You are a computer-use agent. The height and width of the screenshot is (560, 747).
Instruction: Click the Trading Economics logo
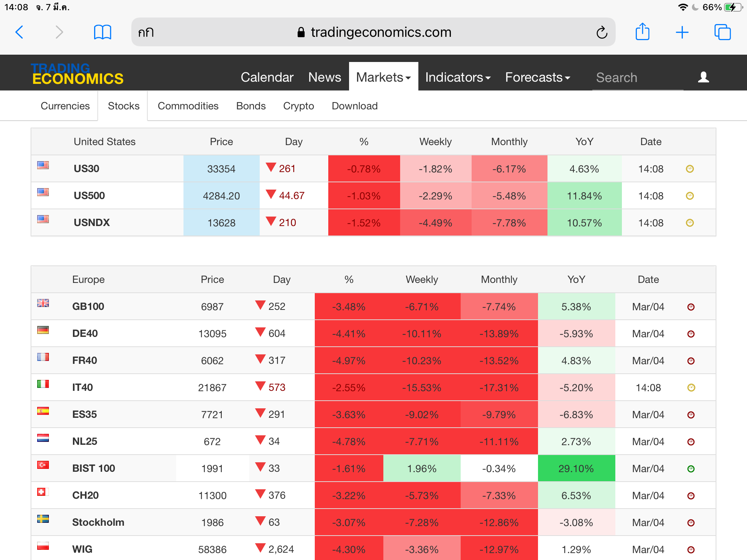pyautogui.click(x=77, y=74)
